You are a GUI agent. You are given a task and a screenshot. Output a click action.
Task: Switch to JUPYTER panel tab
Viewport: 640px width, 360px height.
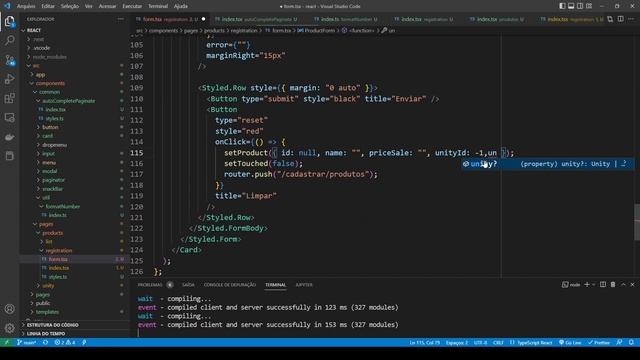pos(304,285)
